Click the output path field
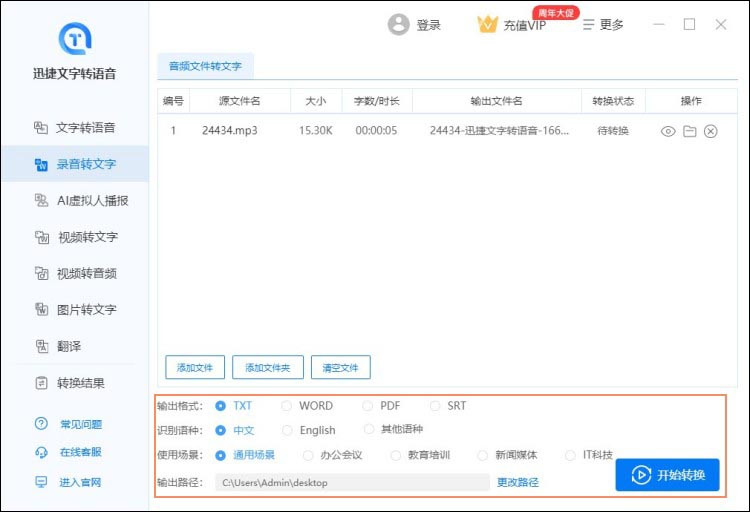Image resolution: width=750 pixels, height=512 pixels. (x=353, y=482)
